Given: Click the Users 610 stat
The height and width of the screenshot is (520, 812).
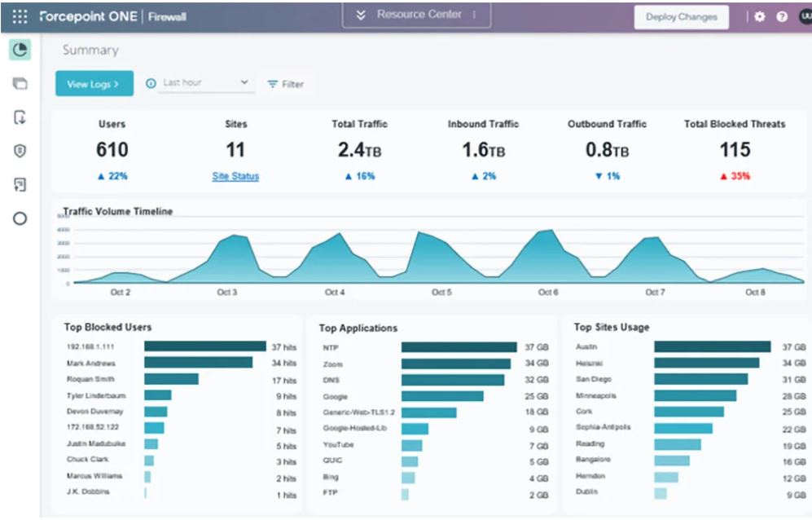Looking at the screenshot, I should pos(112,150).
